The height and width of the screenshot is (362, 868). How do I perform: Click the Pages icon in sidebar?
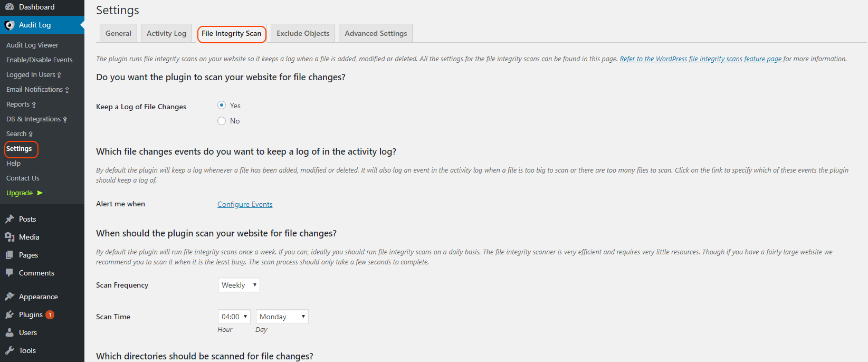coord(9,255)
